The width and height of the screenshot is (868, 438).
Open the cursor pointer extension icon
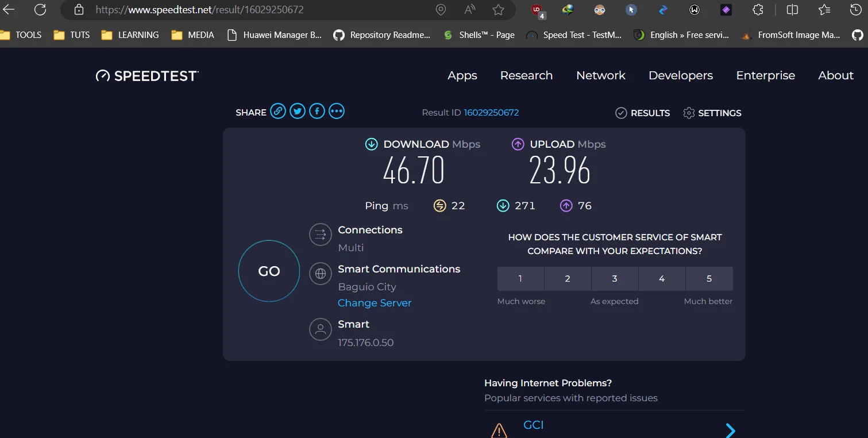tap(631, 10)
